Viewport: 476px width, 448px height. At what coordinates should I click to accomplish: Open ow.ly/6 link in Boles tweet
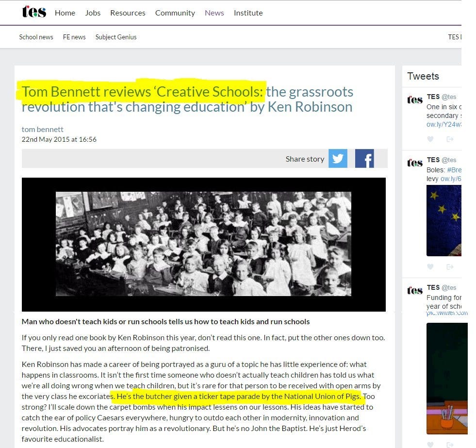click(451, 179)
